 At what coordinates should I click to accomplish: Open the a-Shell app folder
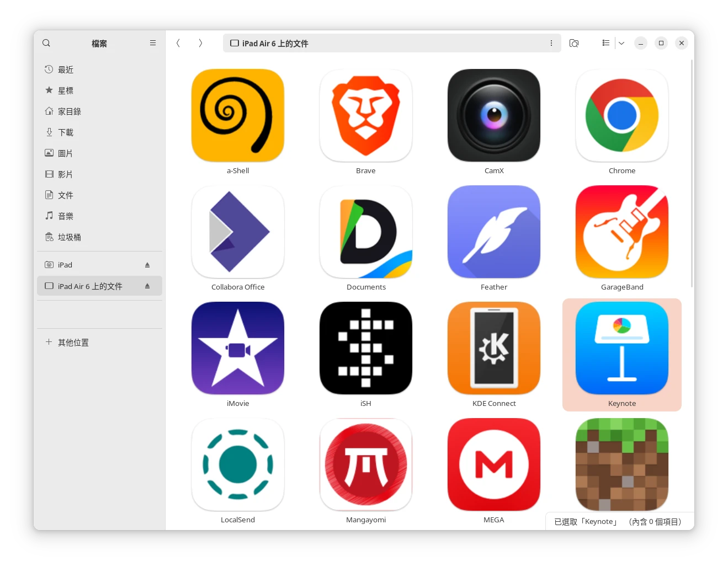[x=238, y=115]
